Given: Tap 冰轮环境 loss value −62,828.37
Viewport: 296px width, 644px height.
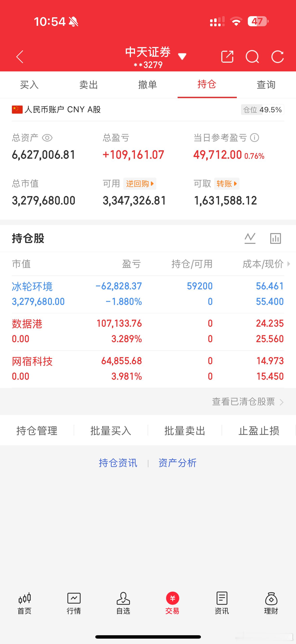Looking at the screenshot, I should pos(119,286).
